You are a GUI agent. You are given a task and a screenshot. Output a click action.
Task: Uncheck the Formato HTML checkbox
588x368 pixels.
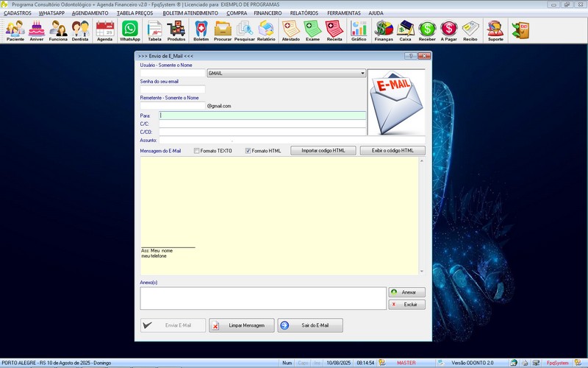click(x=248, y=151)
